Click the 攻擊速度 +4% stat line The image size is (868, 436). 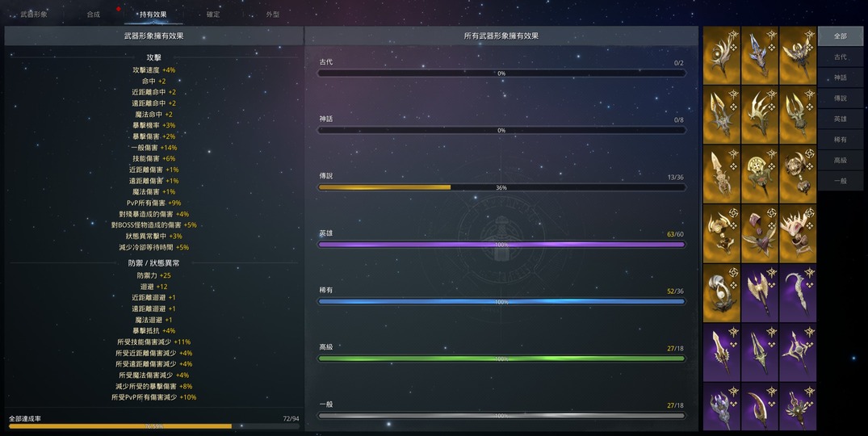[154, 70]
